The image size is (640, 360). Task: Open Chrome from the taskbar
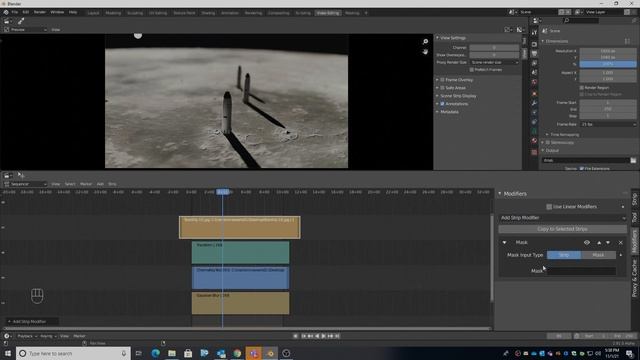pyautogui.click(x=237, y=353)
